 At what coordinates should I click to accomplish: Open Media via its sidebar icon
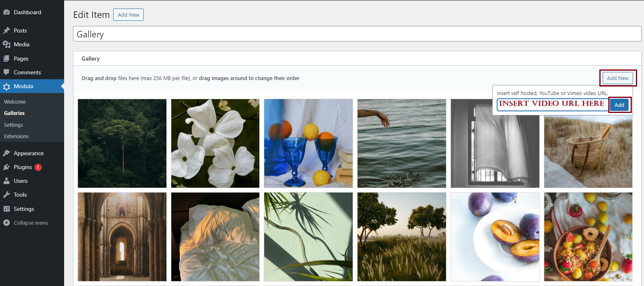(6, 44)
